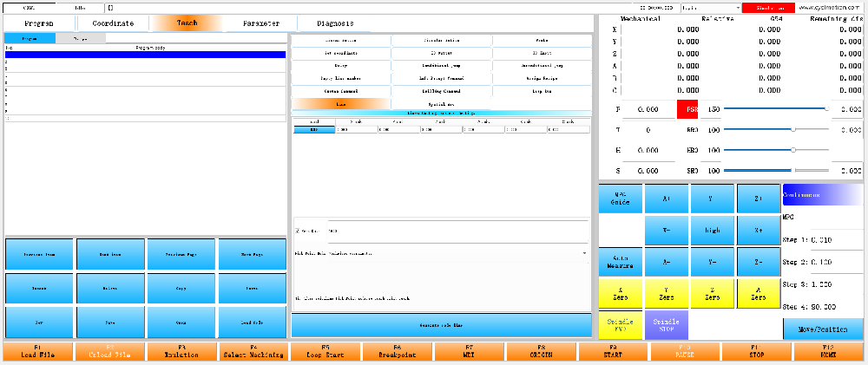The width and height of the screenshot is (868, 365).
Task: Toggle the checkbox above Pick Point Mode
Action: pos(298,231)
